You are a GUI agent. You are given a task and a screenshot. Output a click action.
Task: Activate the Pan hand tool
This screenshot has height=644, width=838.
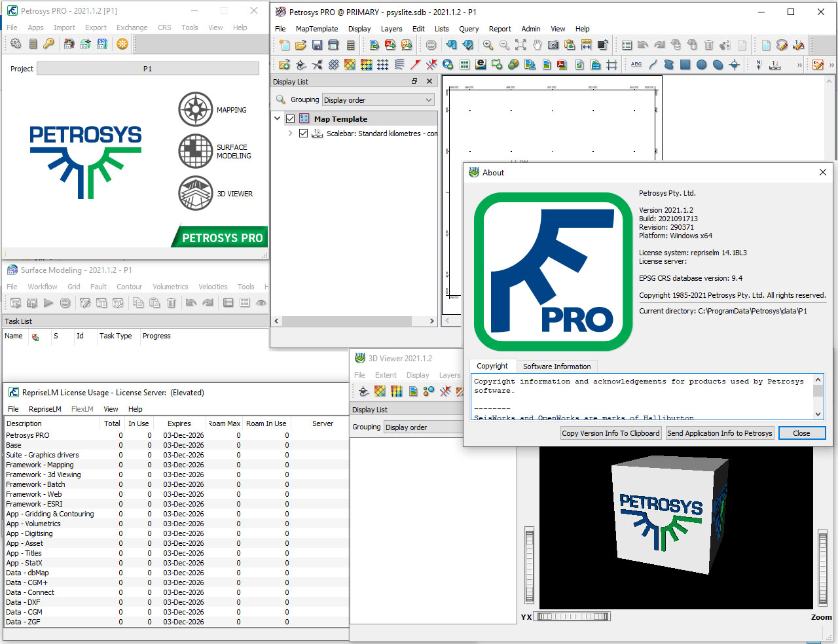(x=537, y=45)
